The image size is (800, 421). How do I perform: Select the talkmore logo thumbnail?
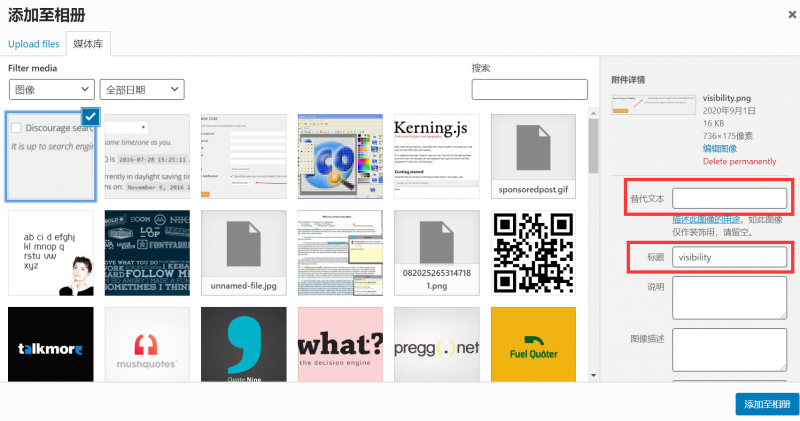click(x=51, y=344)
